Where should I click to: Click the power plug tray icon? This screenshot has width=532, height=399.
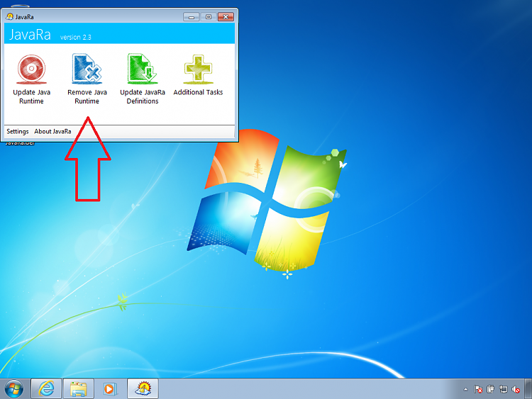pos(491,389)
